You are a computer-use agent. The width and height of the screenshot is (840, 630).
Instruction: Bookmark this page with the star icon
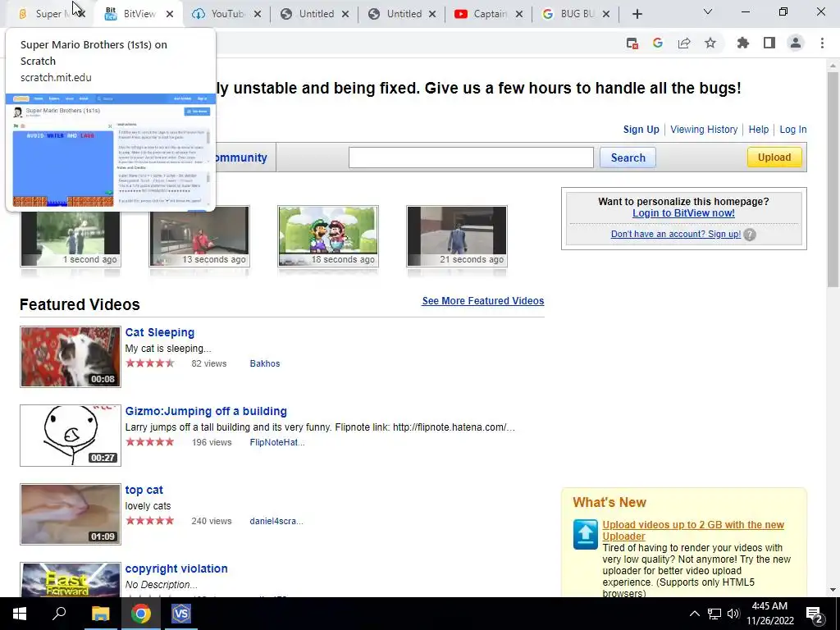point(710,43)
